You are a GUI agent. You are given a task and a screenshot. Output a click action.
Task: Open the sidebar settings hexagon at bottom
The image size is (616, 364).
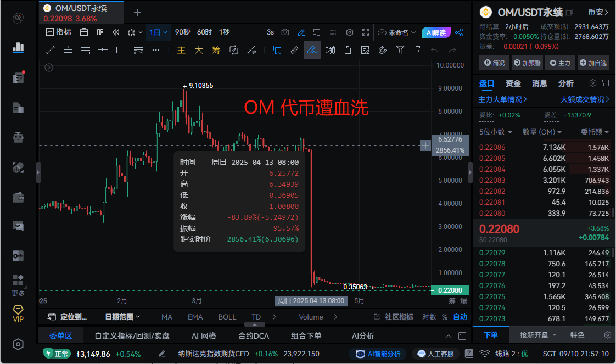click(18, 344)
